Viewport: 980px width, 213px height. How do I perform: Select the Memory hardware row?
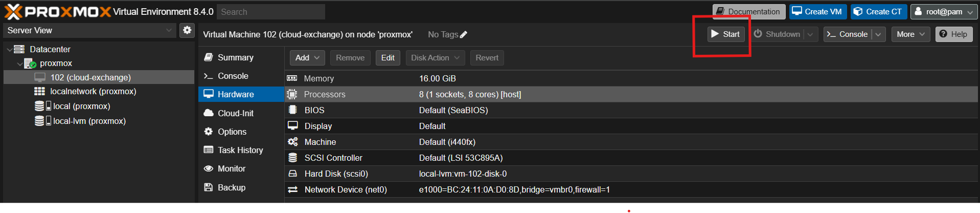631,78
